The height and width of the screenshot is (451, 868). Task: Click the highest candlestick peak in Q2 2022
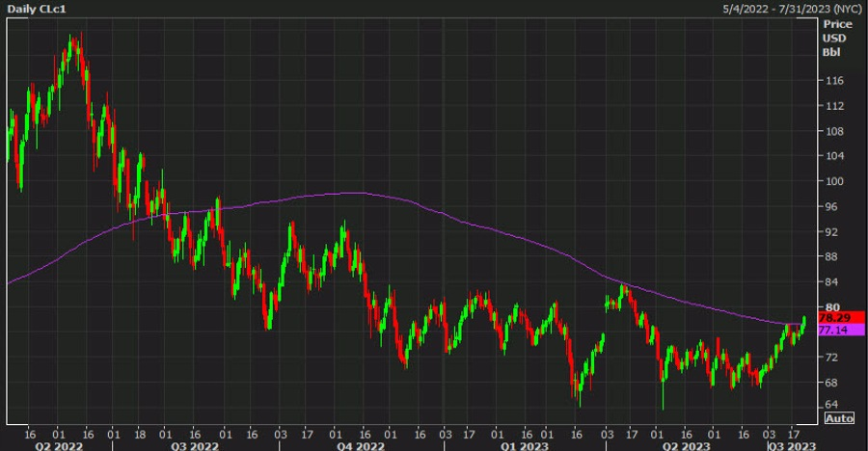tap(74, 39)
